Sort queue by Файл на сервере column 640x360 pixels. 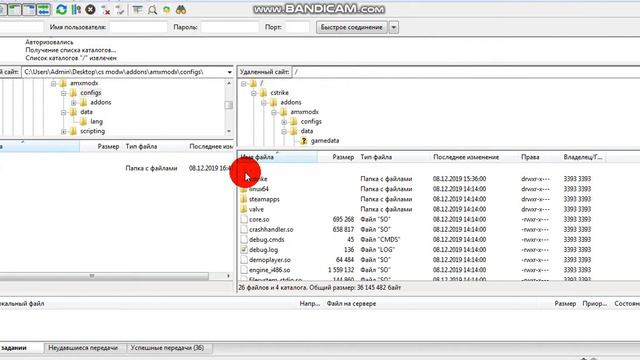pos(351,304)
